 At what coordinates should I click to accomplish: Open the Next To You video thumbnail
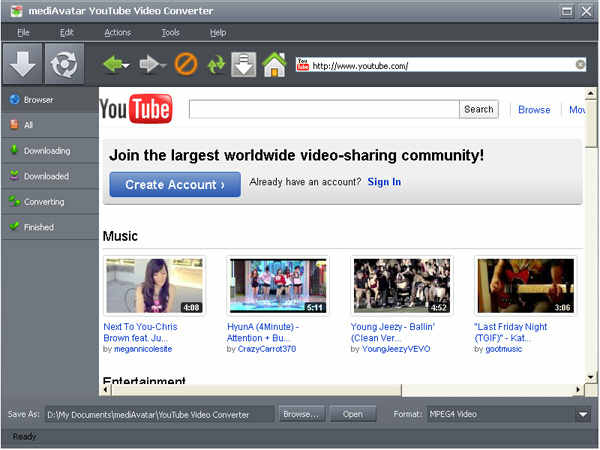click(x=155, y=285)
